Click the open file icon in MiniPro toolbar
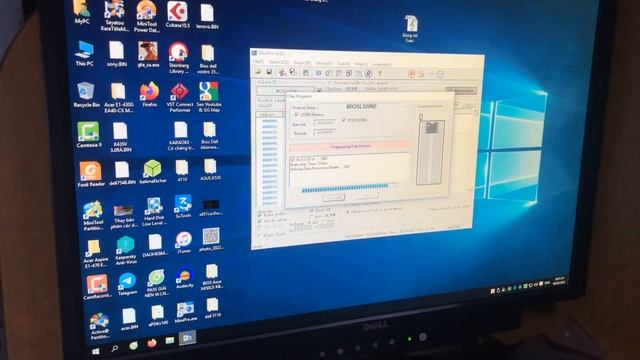This screenshot has height=360, width=640. 258,72
